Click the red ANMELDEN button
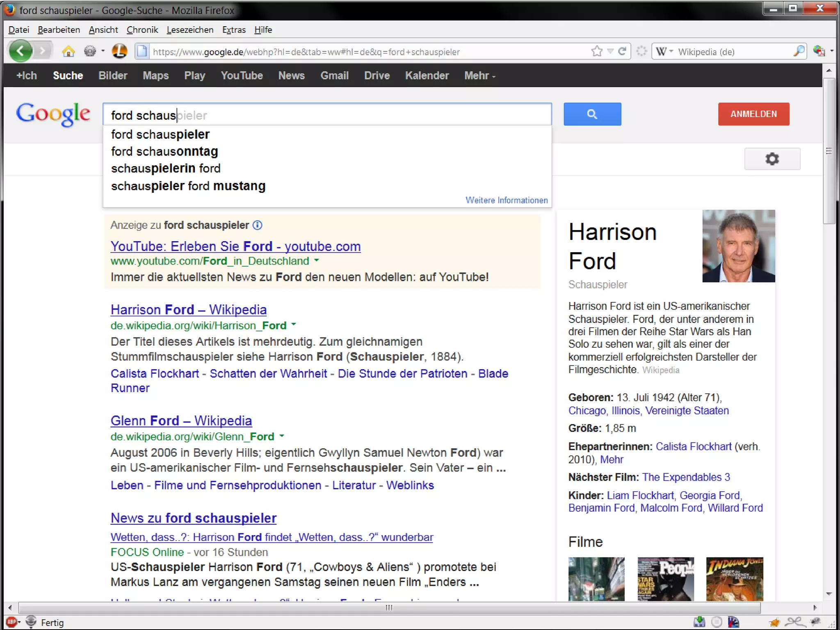 pyautogui.click(x=753, y=114)
